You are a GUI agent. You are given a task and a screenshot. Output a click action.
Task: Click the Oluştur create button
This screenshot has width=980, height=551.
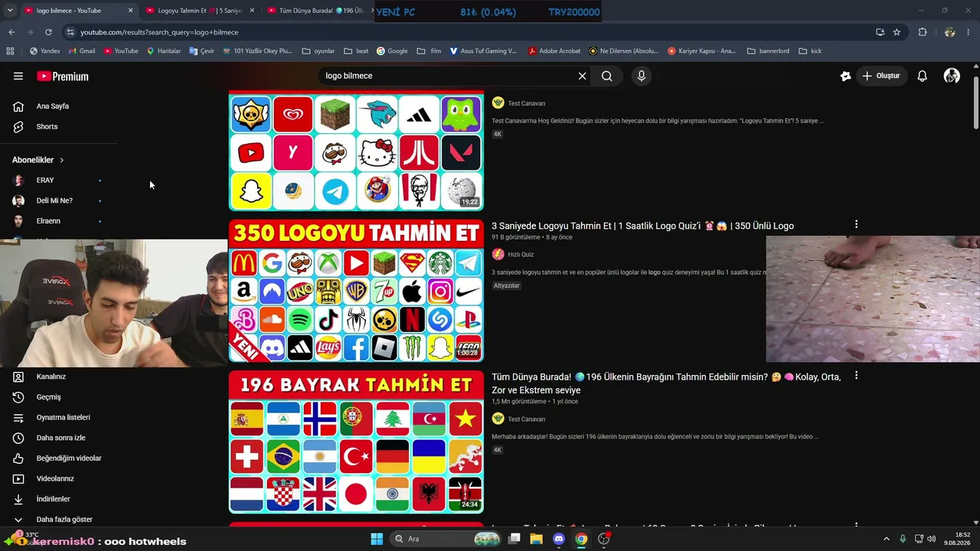tap(881, 76)
